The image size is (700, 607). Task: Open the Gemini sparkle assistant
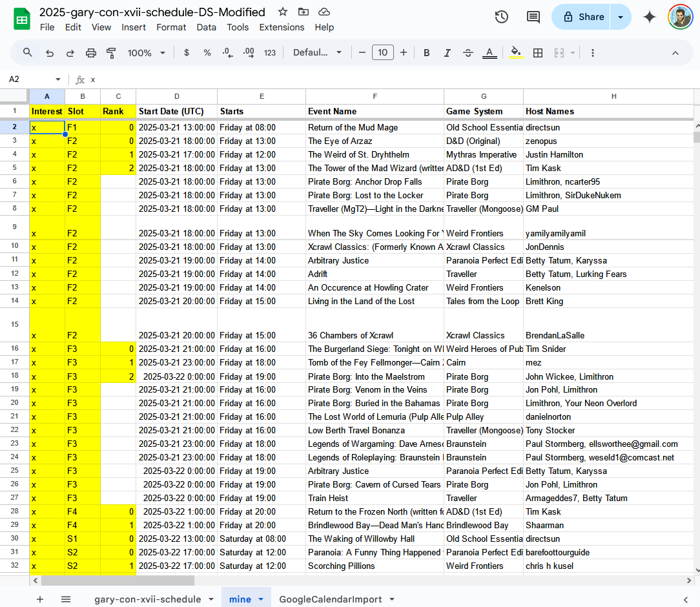click(x=650, y=17)
